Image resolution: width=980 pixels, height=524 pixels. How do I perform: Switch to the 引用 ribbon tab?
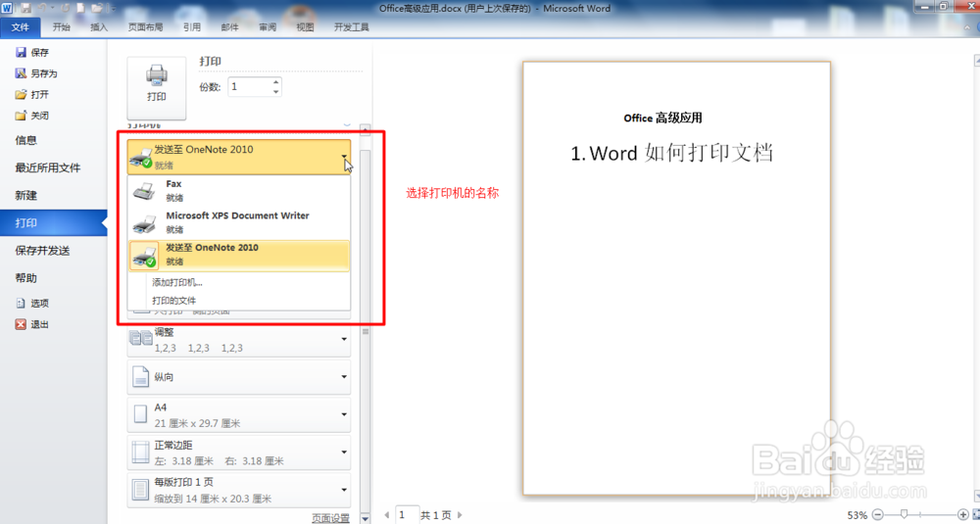click(192, 27)
